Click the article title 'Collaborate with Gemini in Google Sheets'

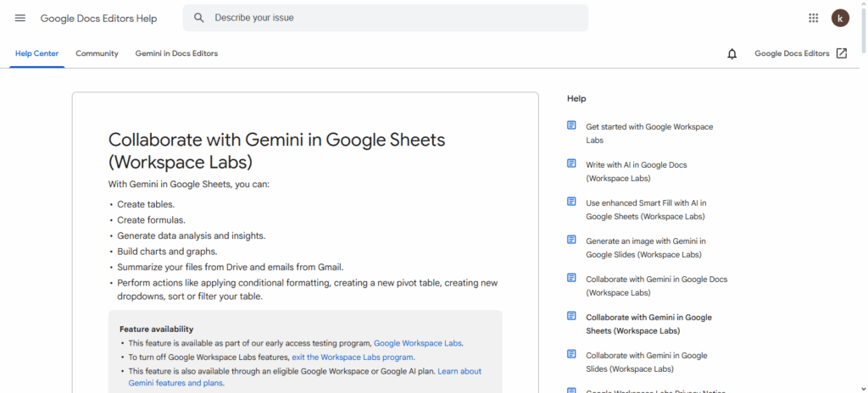pyautogui.click(x=277, y=151)
